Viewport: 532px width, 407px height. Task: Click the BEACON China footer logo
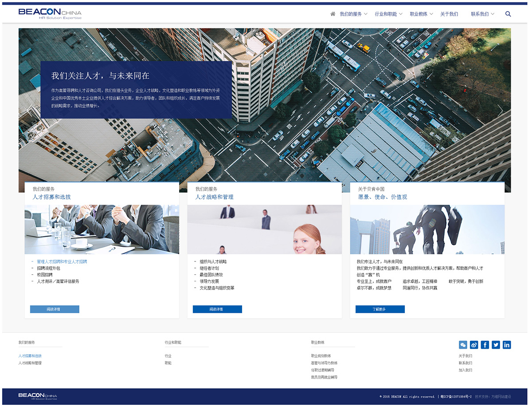coord(38,396)
